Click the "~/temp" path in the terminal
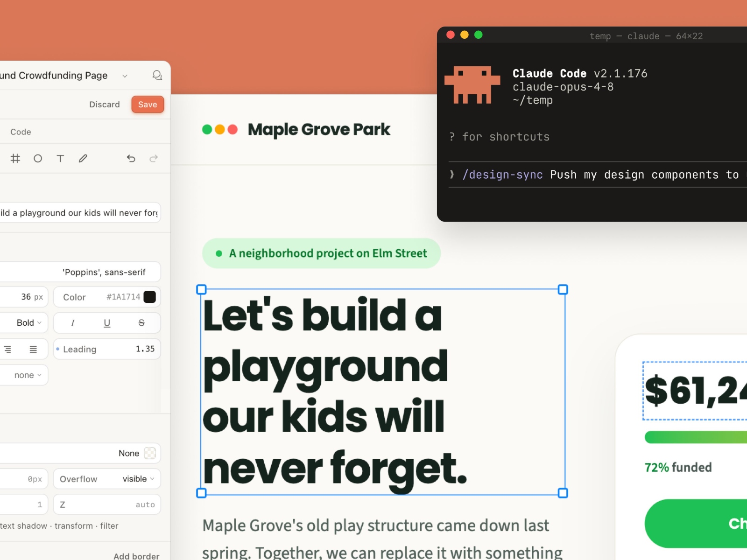The width and height of the screenshot is (747, 560). (x=533, y=100)
